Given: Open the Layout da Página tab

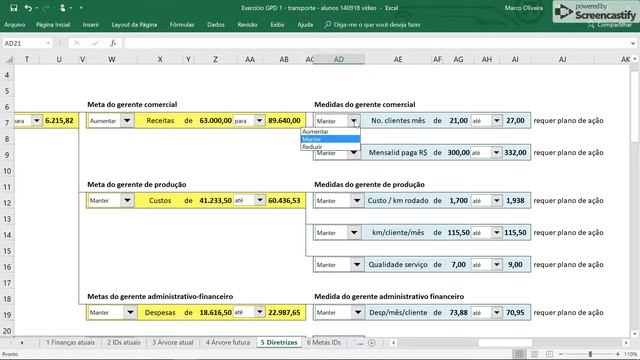Looking at the screenshot, I should [134, 24].
